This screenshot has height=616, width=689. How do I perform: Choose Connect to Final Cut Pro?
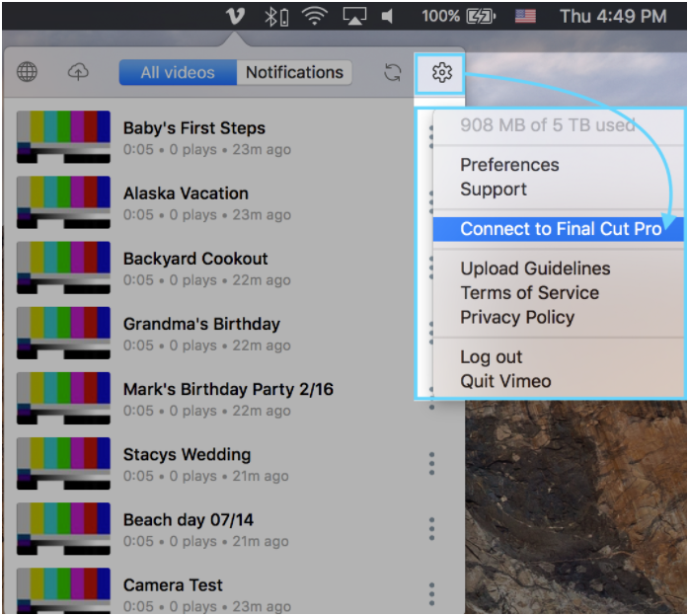[558, 229]
